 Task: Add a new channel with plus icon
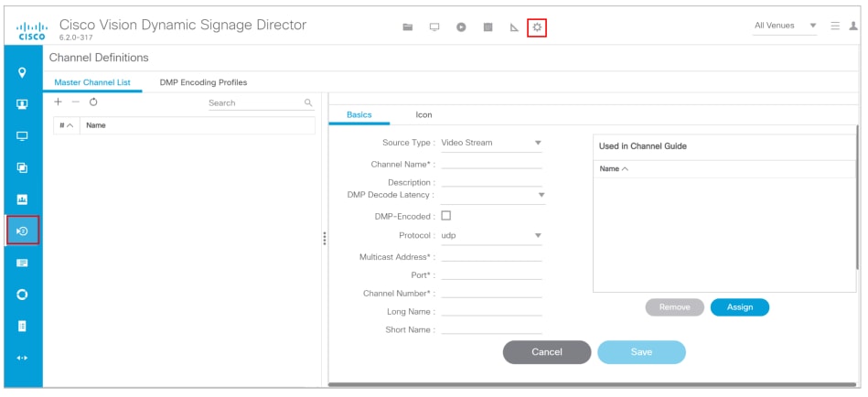click(59, 102)
